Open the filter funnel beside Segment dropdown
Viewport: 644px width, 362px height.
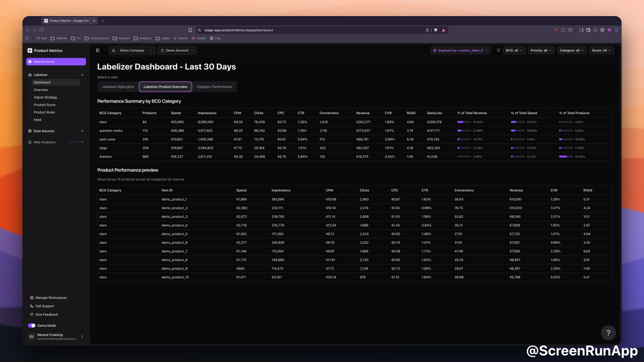click(498, 50)
